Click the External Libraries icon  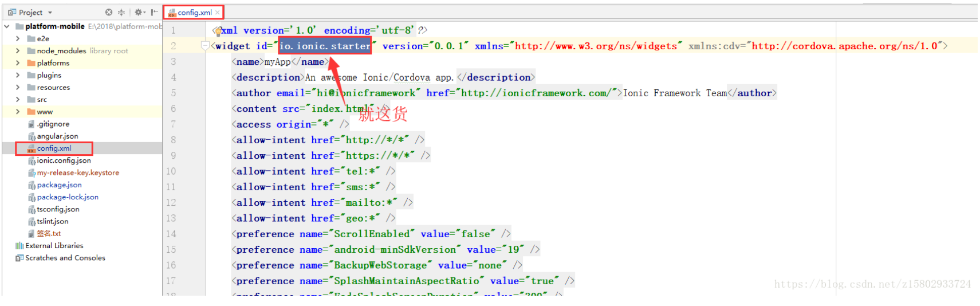click(19, 246)
